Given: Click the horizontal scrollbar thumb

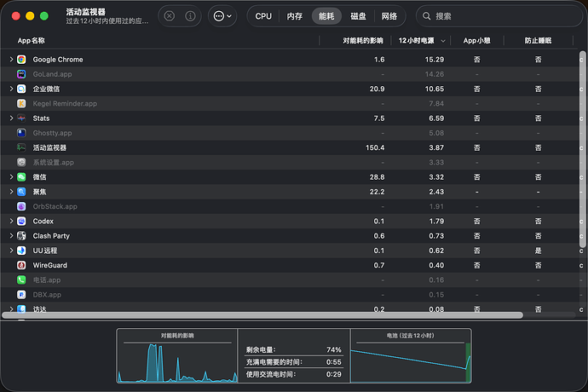Looking at the screenshot, I should pos(262,315).
